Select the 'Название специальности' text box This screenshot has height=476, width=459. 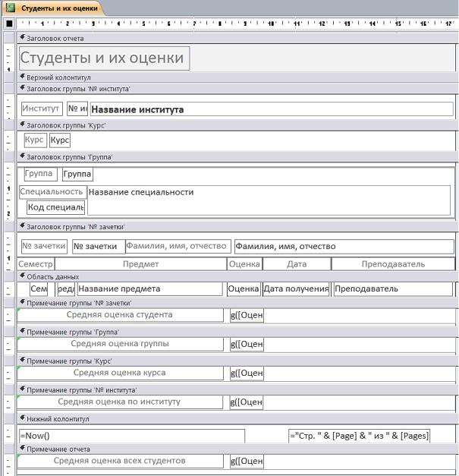[x=269, y=200]
